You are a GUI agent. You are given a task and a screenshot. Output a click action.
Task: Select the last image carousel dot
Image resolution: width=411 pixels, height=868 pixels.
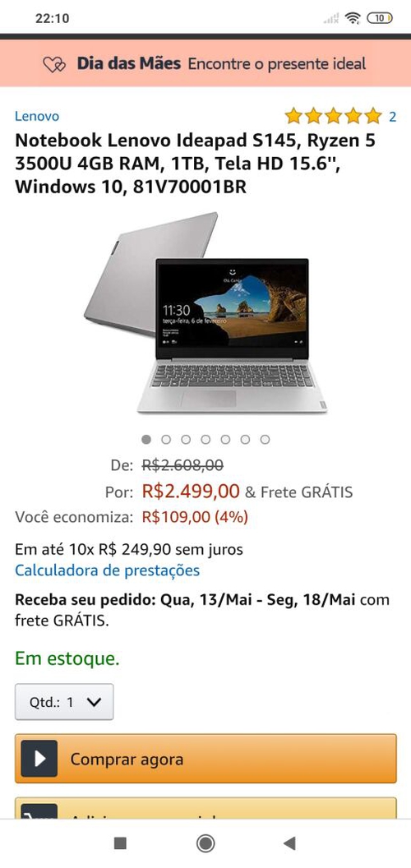[x=266, y=440]
